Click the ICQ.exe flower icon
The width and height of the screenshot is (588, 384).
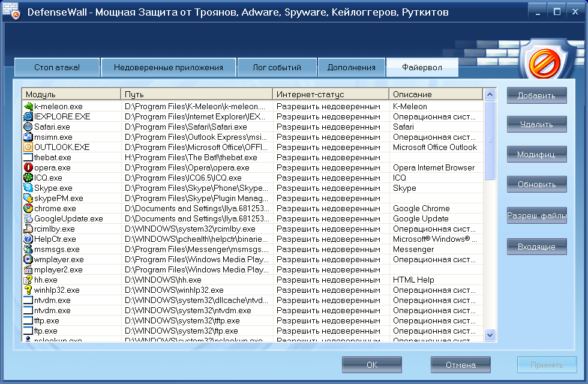(x=28, y=178)
